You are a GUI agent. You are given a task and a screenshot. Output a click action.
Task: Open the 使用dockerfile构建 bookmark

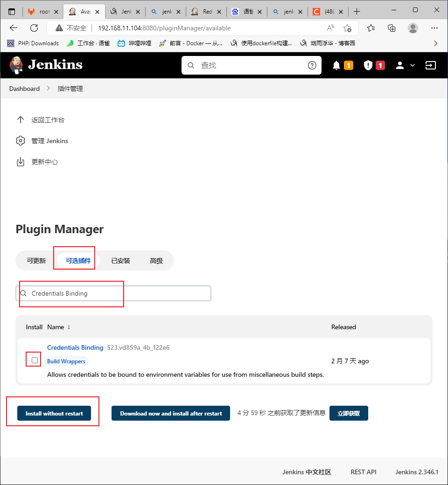click(261, 43)
